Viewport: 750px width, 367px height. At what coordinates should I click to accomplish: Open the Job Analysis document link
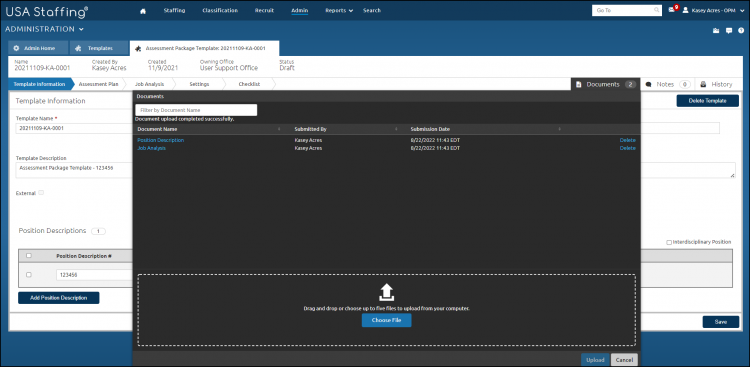(x=151, y=148)
